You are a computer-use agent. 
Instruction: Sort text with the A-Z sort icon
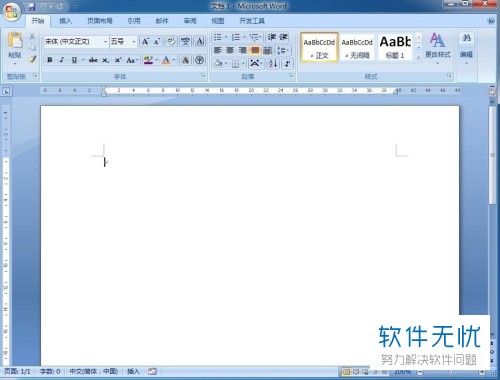coord(273,63)
